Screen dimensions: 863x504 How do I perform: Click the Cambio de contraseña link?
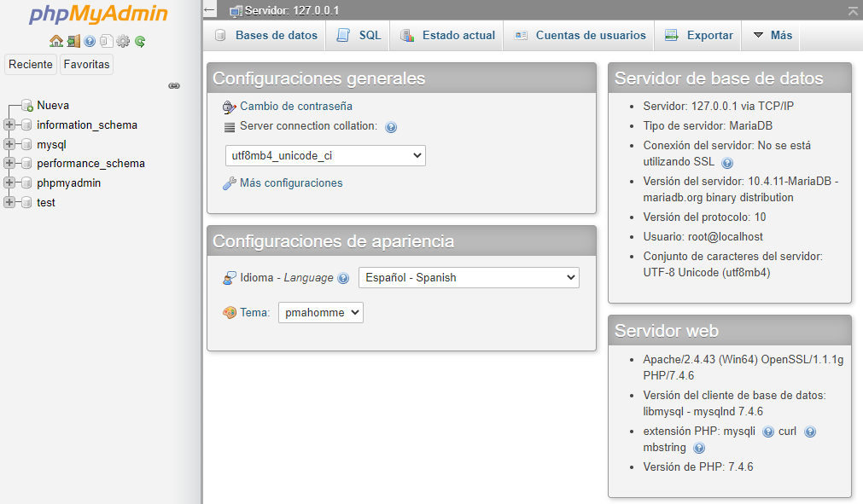[295, 107]
